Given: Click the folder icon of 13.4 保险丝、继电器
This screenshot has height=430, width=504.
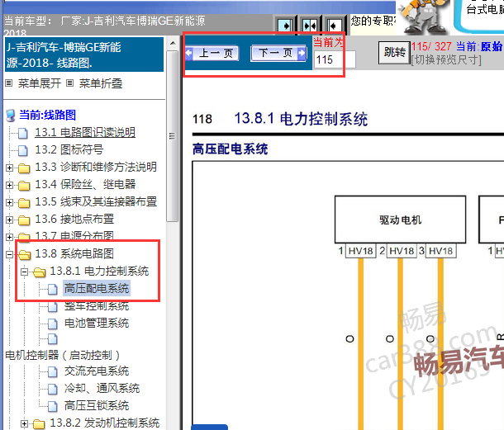Looking at the screenshot, I should coord(24,186).
